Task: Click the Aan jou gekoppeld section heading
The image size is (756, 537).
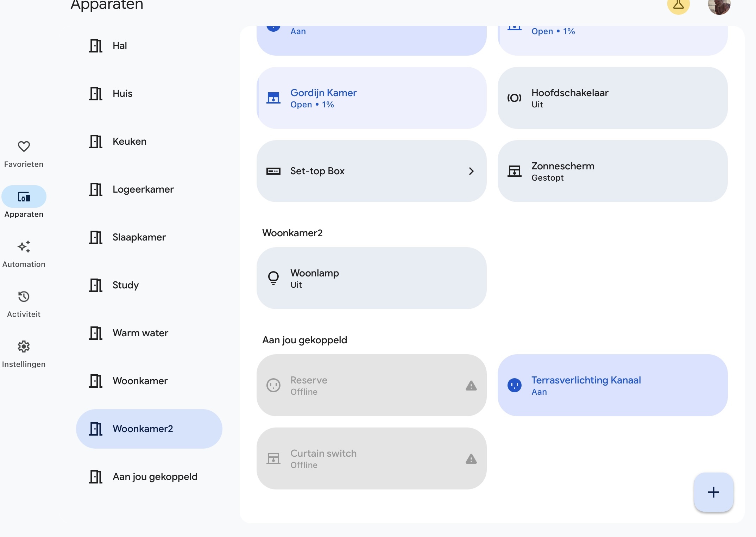Action: pyautogui.click(x=305, y=340)
